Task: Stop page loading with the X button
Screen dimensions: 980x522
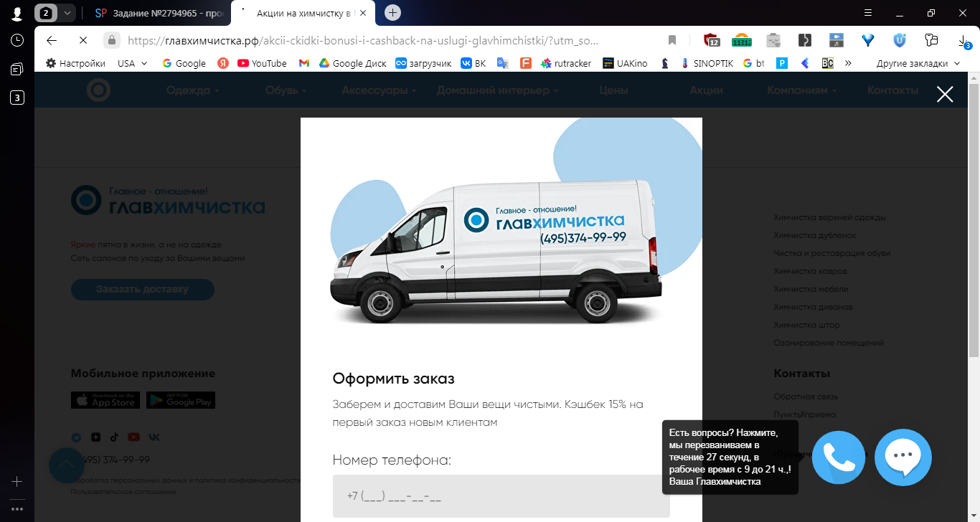Action: pyautogui.click(x=83, y=40)
